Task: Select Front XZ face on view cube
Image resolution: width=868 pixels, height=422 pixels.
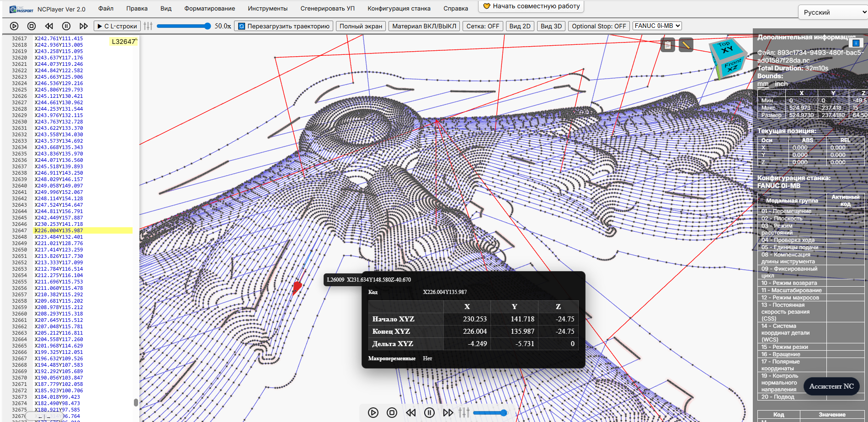Action: 733,66
